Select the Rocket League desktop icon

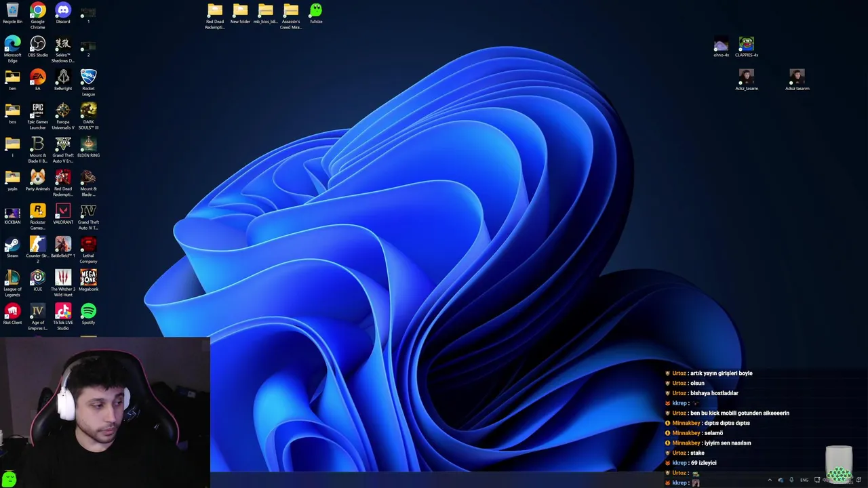coord(88,83)
